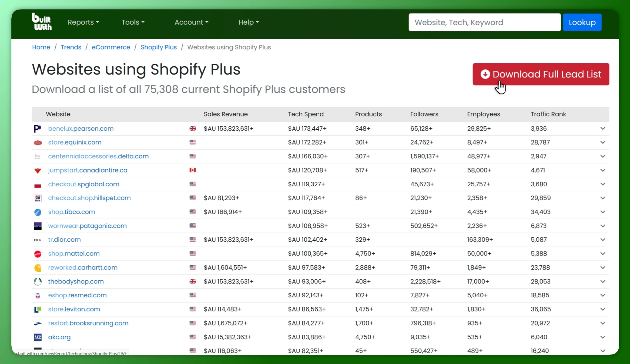630x364 pixels.
Task: Expand the shop.mattel.com row chevron
Action: pyautogui.click(x=603, y=254)
